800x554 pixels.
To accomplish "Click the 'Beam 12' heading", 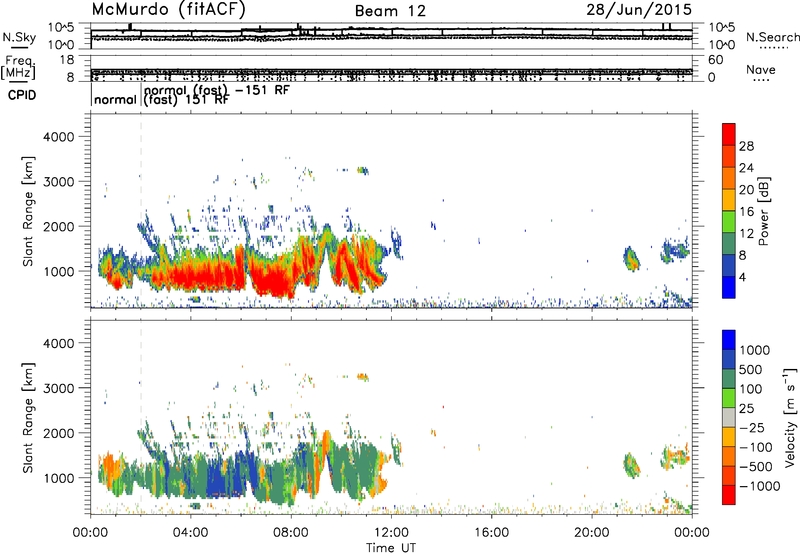I will click(x=390, y=11).
